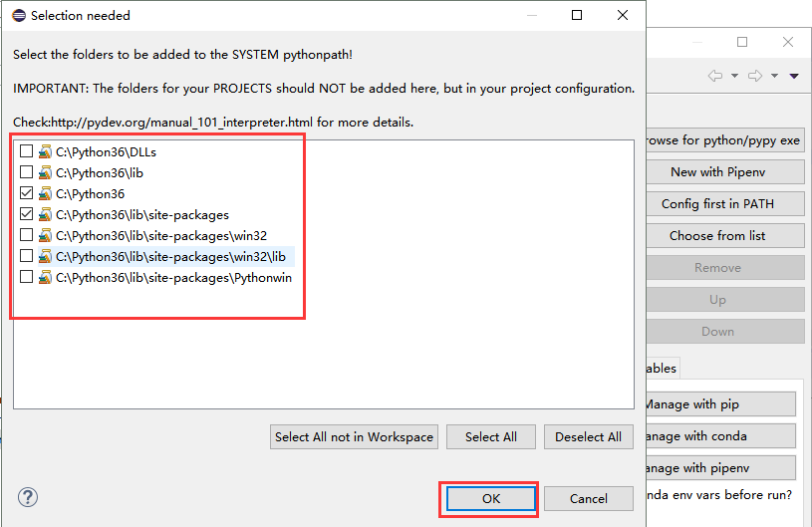Click the folder icon beside lib\site-packages

click(x=45, y=214)
